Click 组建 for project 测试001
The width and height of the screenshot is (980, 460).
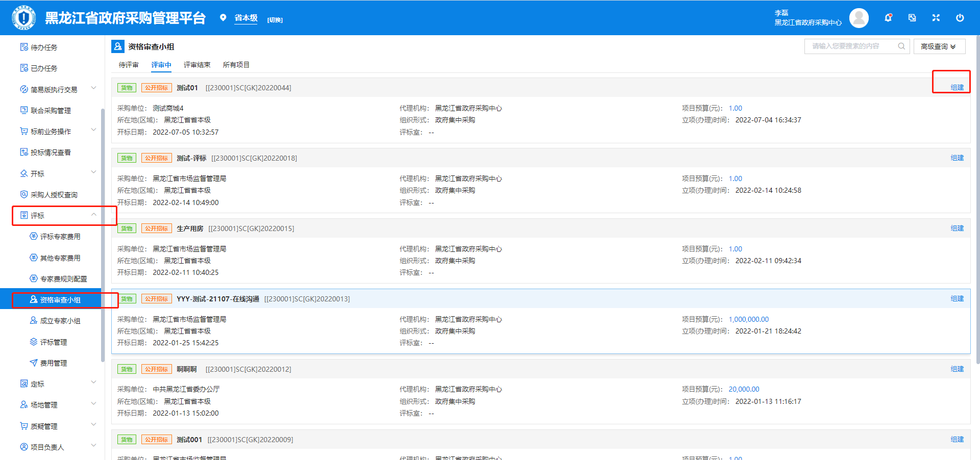pos(957,440)
